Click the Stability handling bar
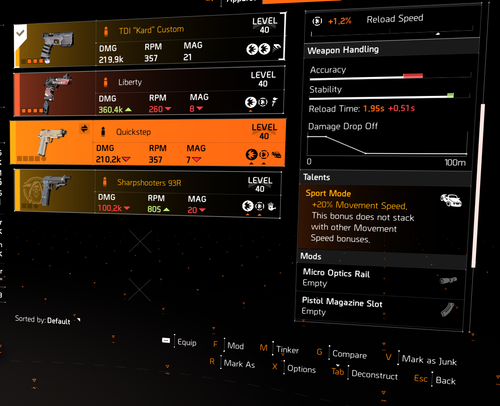 389,97
